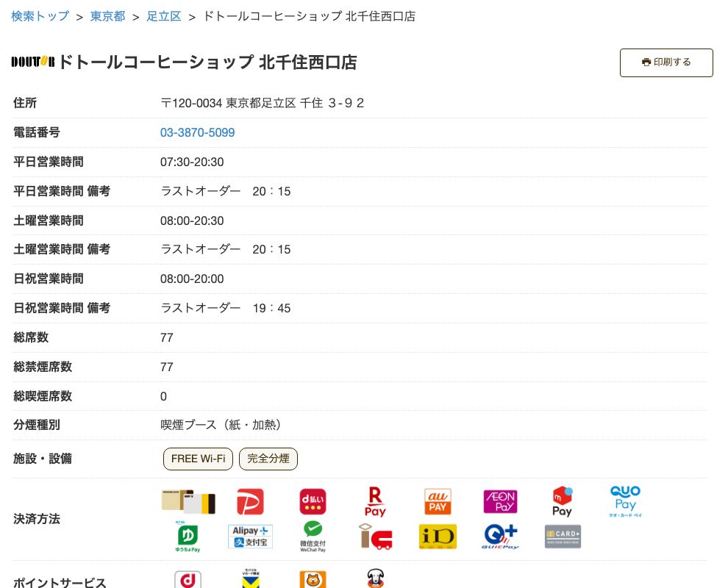
Task: Open the 足立区 breadcrumb link
Action: [x=164, y=16]
